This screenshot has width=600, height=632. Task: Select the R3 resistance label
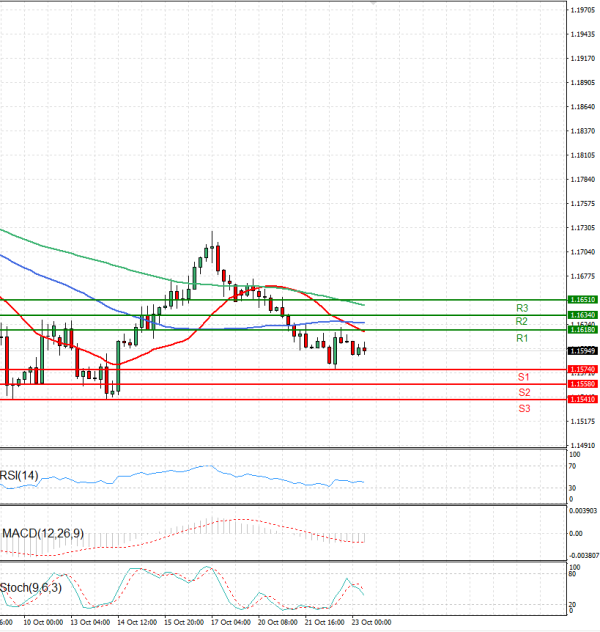[x=522, y=308]
